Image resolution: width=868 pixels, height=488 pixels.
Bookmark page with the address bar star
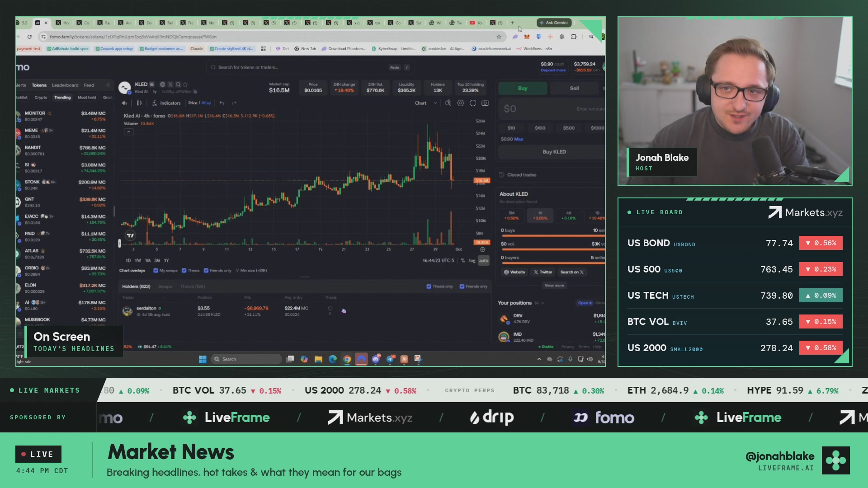pyautogui.click(x=499, y=37)
